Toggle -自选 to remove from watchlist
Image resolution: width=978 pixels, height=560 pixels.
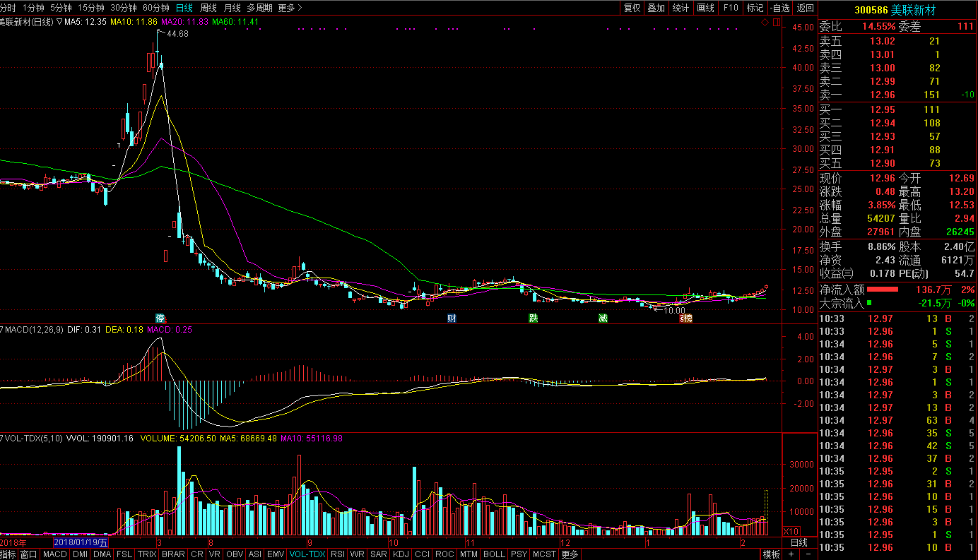[x=779, y=8]
